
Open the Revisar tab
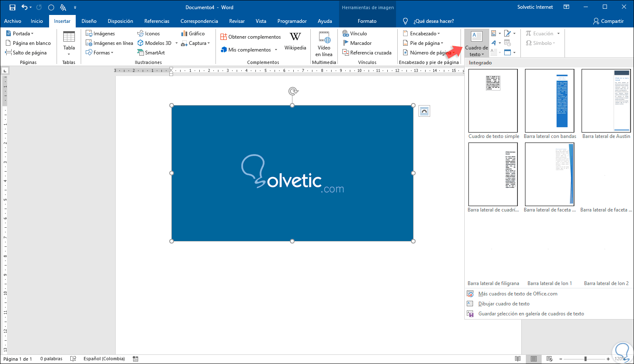(x=237, y=21)
